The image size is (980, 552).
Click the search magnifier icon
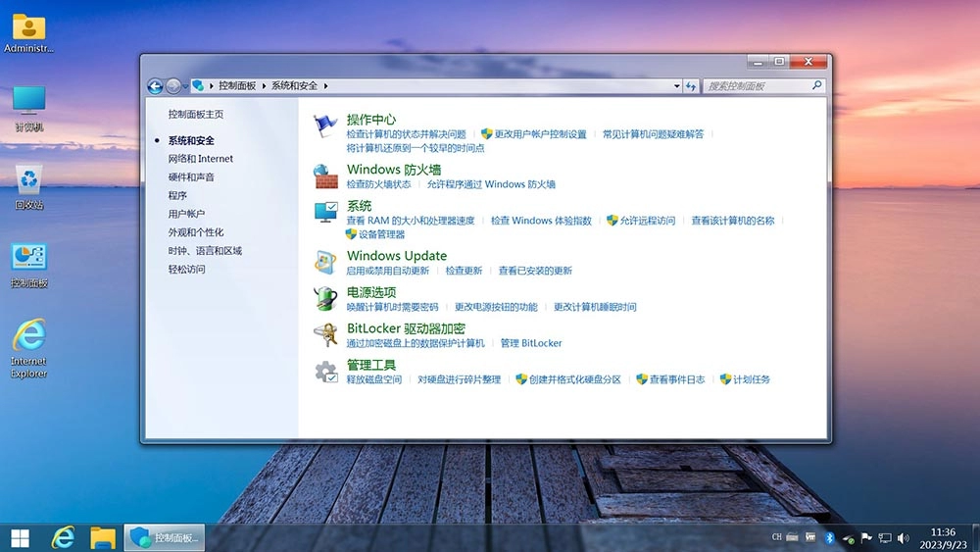[816, 85]
